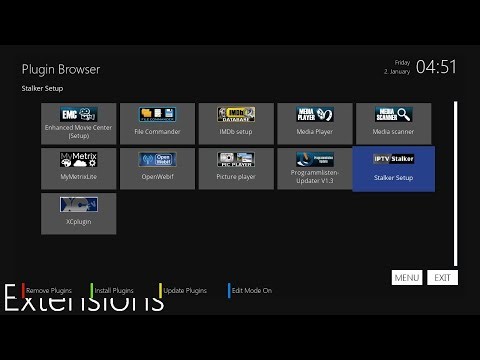
Task: Click the 'Enhanced Movie Center (Setup)' caption
Action: coord(78,132)
